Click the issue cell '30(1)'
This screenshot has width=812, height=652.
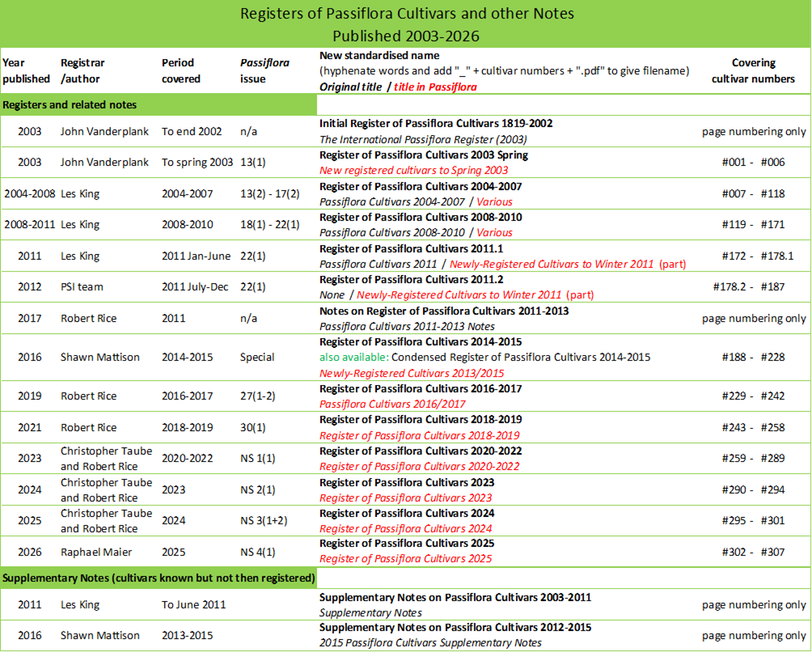tap(252, 427)
